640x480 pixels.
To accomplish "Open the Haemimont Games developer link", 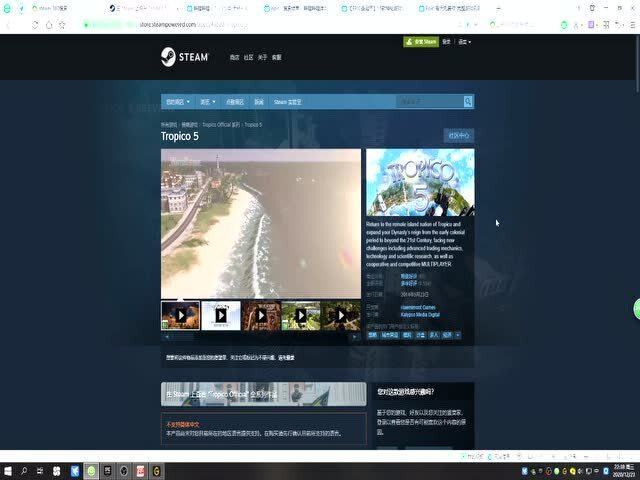I will pyautogui.click(x=418, y=307).
